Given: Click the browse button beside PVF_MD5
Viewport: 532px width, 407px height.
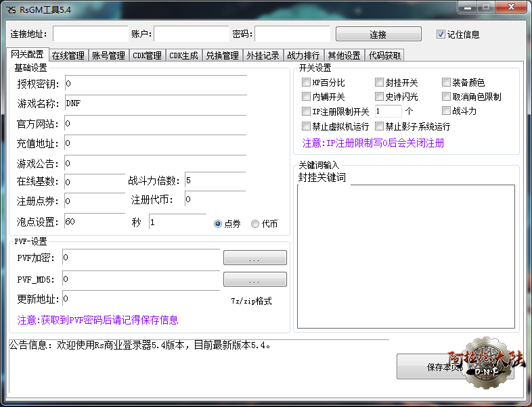Looking at the screenshot, I should coord(254,280).
